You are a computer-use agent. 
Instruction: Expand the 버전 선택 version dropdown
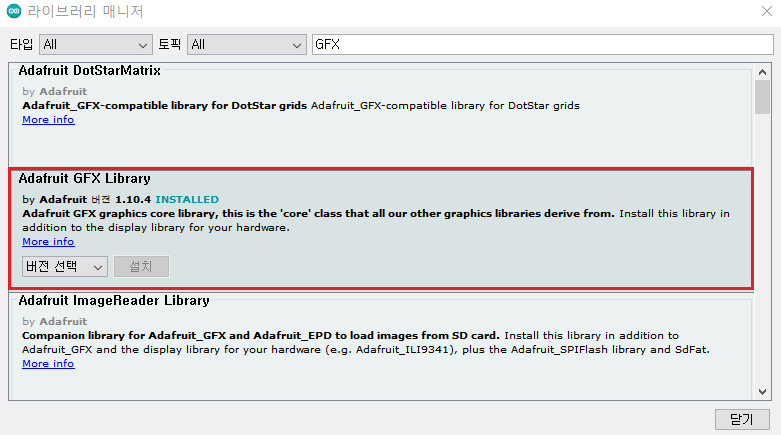point(65,267)
